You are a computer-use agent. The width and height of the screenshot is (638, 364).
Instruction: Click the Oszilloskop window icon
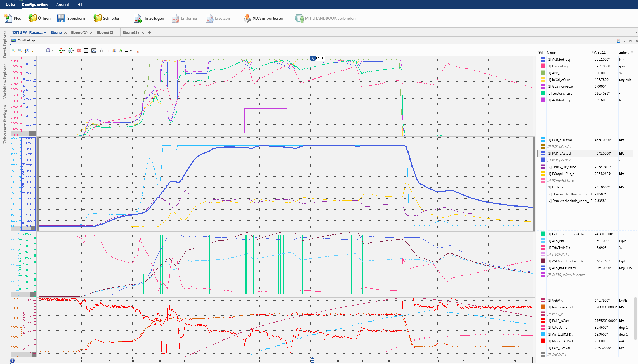(14, 40)
